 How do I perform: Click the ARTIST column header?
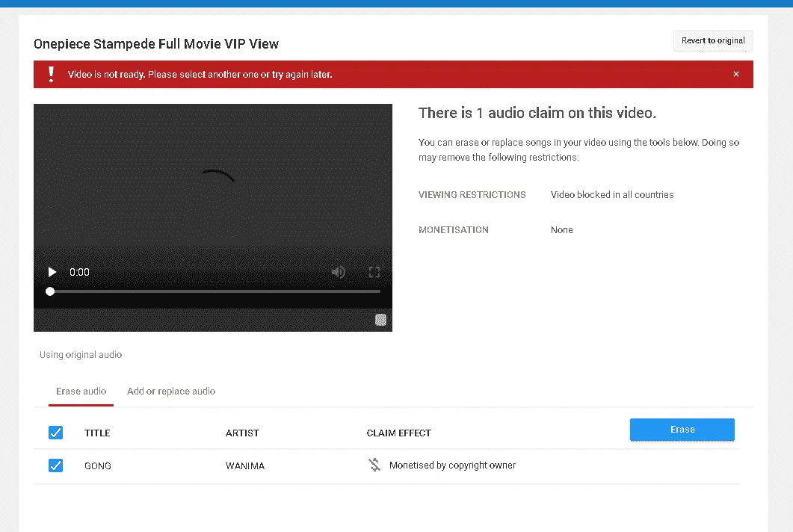click(x=242, y=433)
